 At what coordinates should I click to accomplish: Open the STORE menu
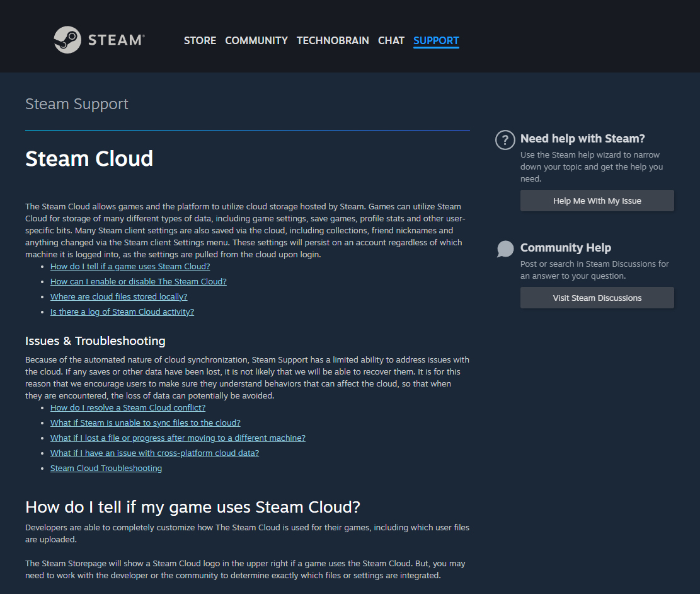(200, 40)
